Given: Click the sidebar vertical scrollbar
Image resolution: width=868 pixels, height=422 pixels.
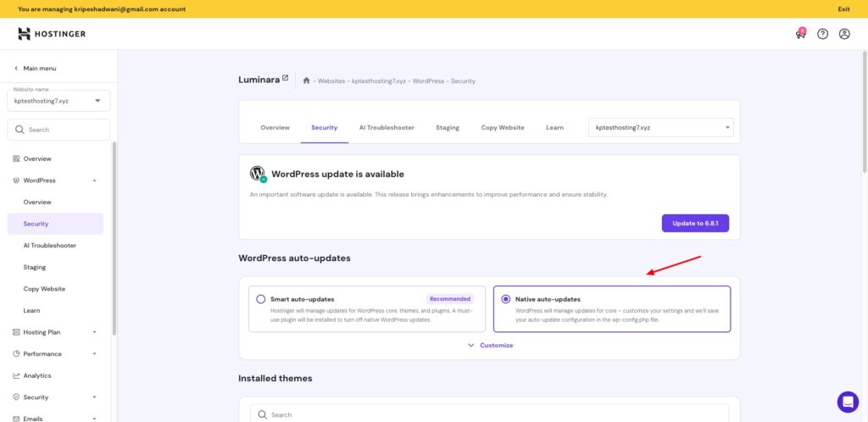Looking at the screenshot, I should tap(114, 238).
